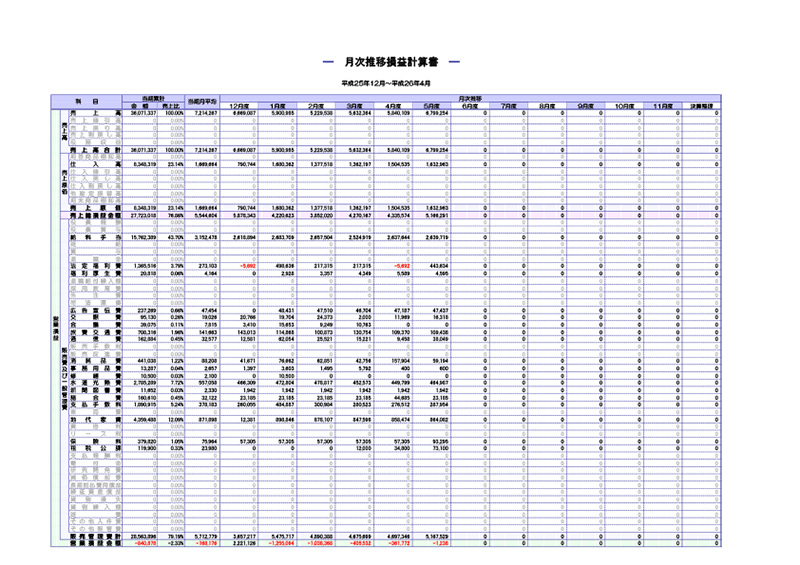Click the 法定福利費 row label
This screenshot has height=565, width=800.
click(x=95, y=266)
